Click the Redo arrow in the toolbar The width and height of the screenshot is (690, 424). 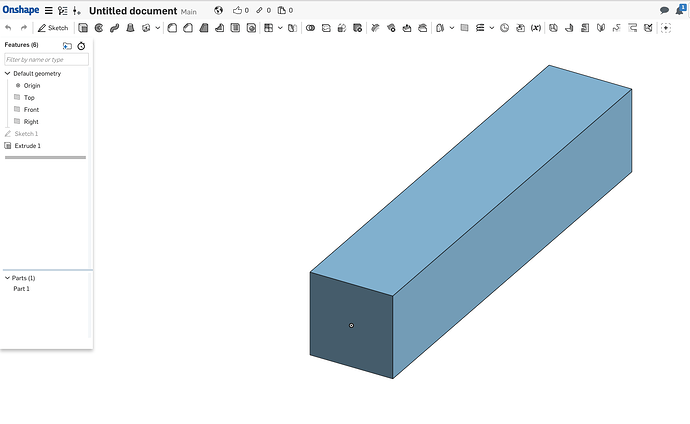click(x=24, y=28)
